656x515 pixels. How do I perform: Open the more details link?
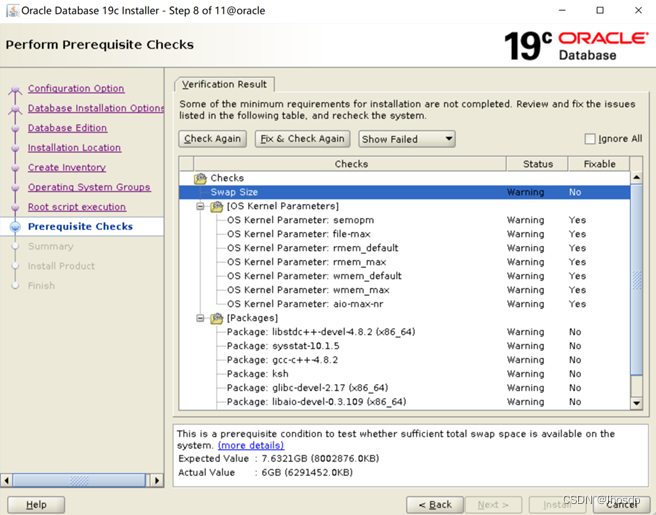pyautogui.click(x=251, y=445)
